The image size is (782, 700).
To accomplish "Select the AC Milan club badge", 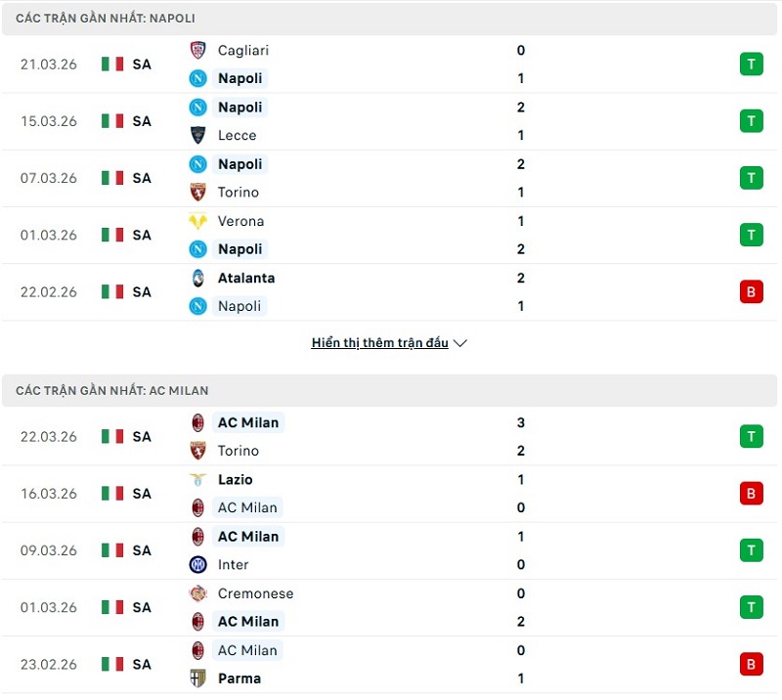I will [200, 422].
